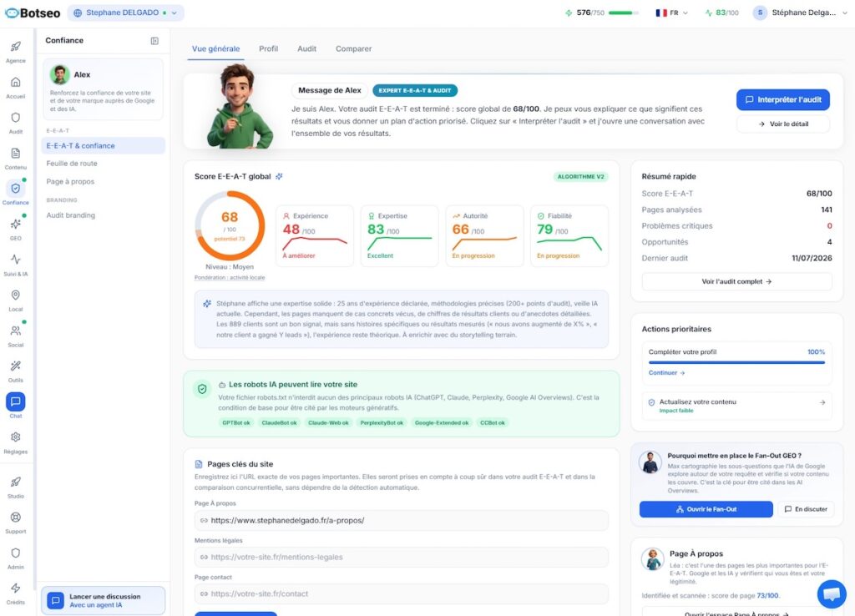Image resolution: width=855 pixels, height=616 pixels.
Task: Click the En discuter button
Action: 806,509
